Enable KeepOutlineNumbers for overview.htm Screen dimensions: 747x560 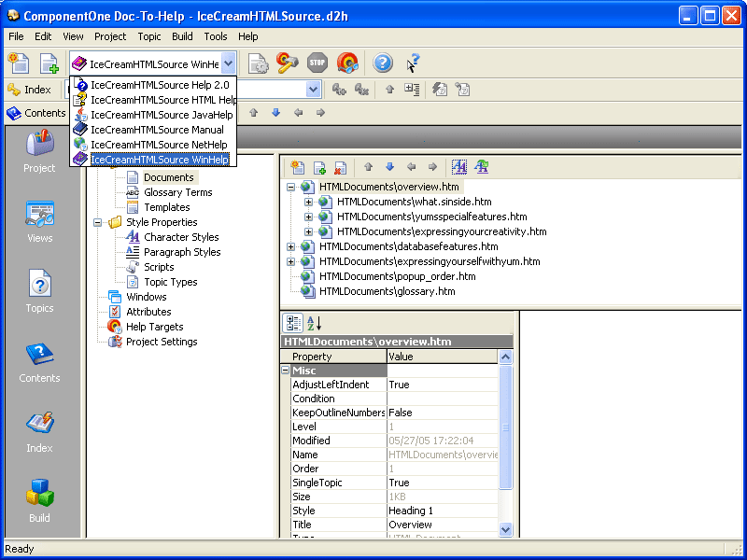pos(439,413)
